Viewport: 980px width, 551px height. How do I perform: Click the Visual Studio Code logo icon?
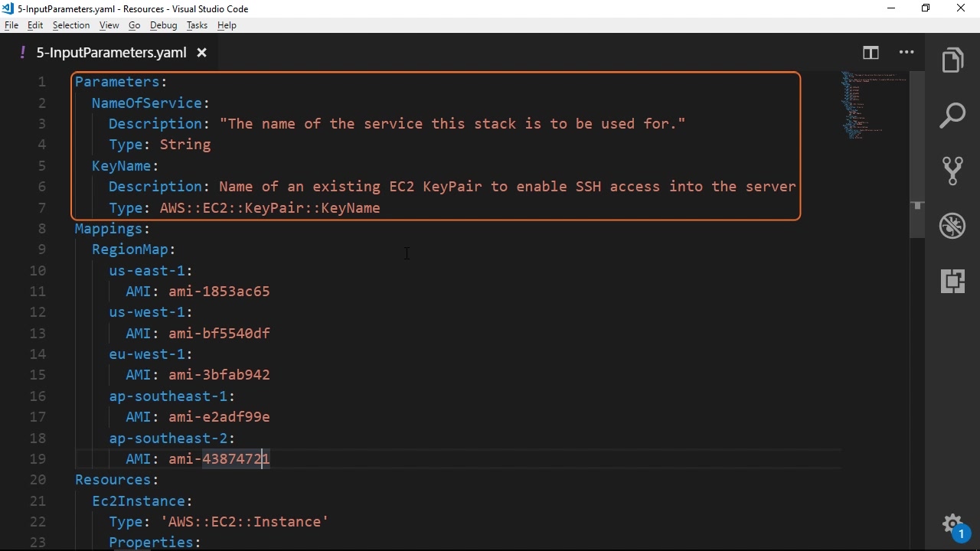8,8
